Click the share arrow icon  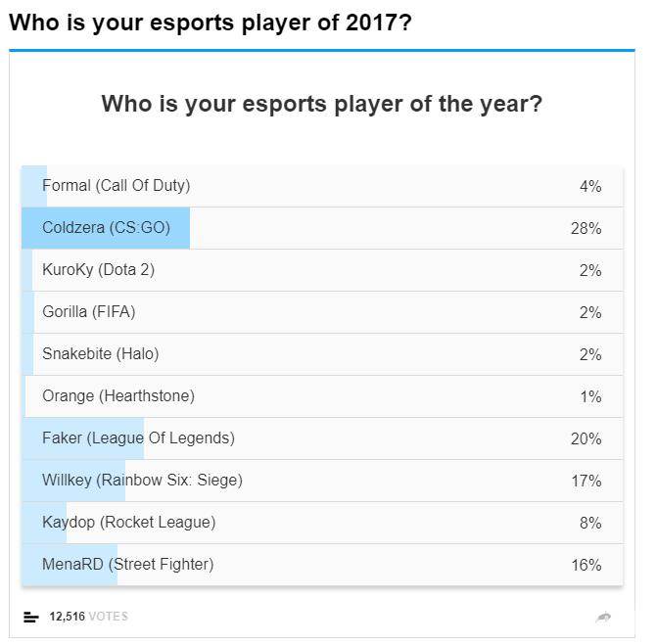pyautogui.click(x=603, y=617)
